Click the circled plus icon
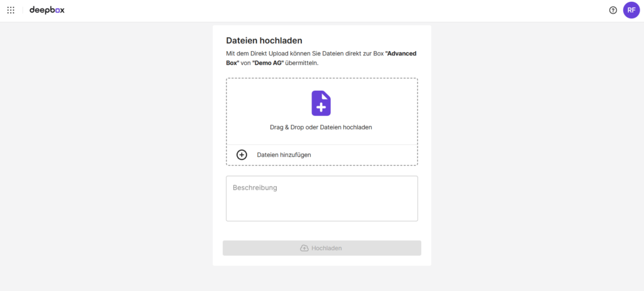644x291 pixels. click(x=241, y=155)
